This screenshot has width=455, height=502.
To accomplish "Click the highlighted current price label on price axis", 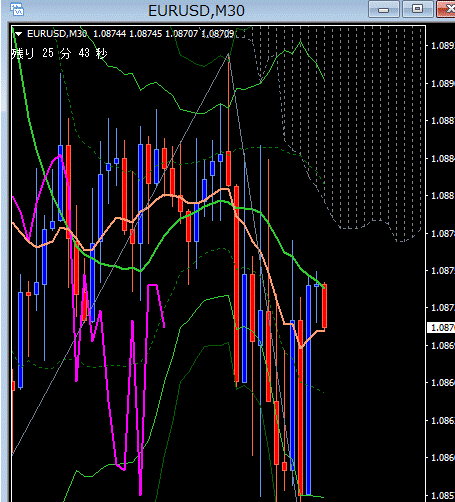I will (441, 327).
